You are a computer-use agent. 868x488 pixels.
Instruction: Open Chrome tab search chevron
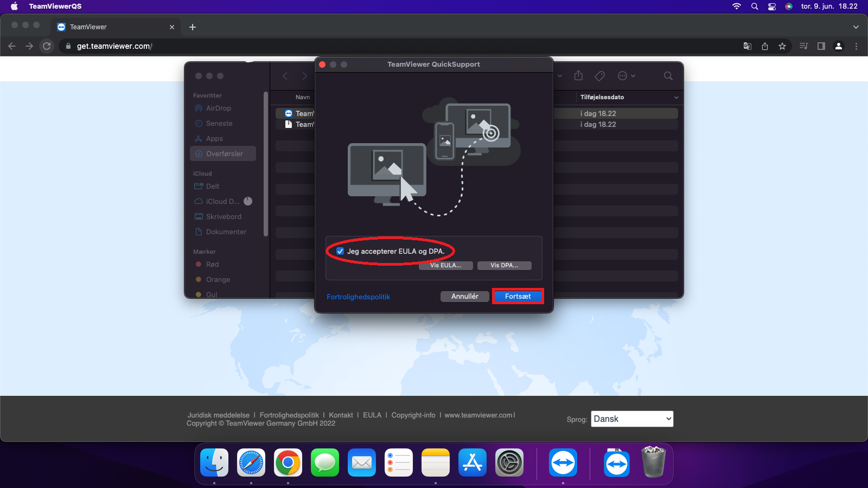(856, 27)
